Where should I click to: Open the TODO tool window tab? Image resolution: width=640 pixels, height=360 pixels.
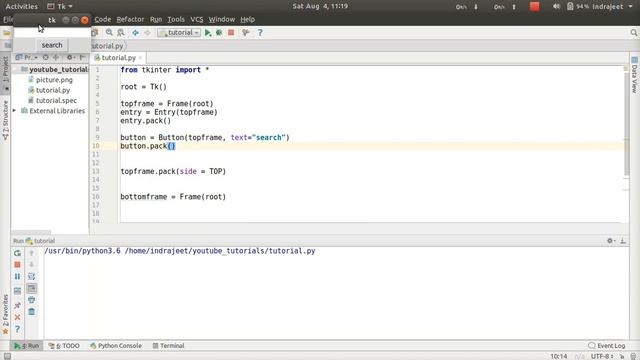64,346
